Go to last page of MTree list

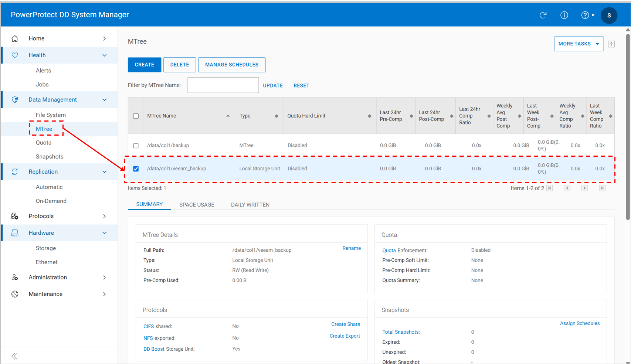coord(602,188)
